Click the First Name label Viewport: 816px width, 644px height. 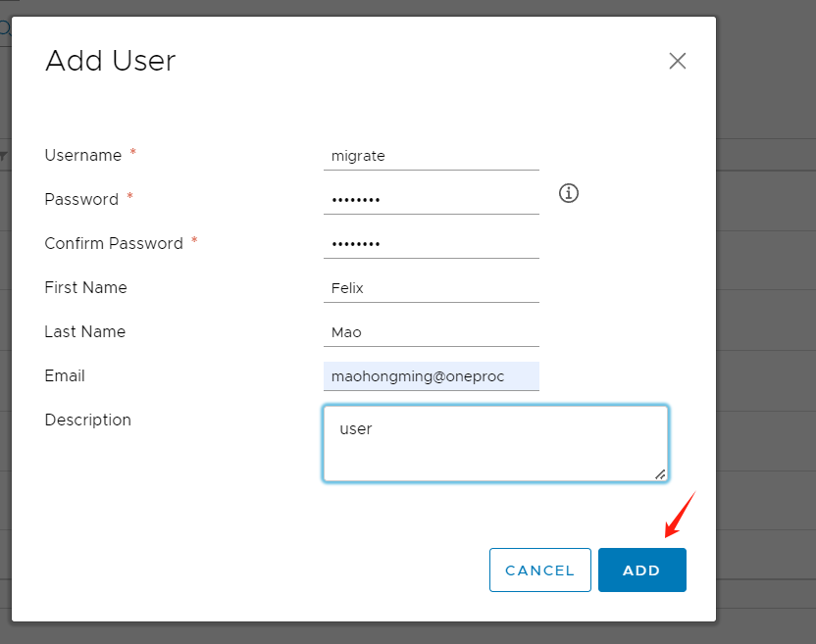[85, 288]
